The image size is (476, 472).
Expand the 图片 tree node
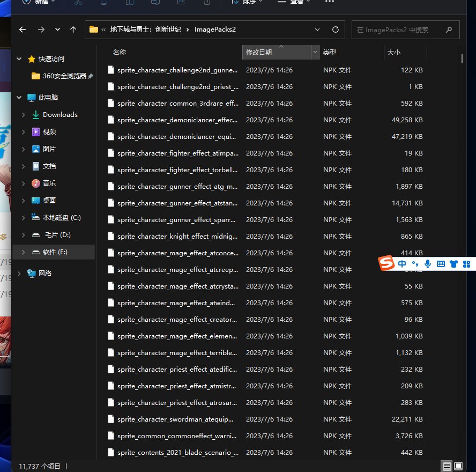point(24,149)
